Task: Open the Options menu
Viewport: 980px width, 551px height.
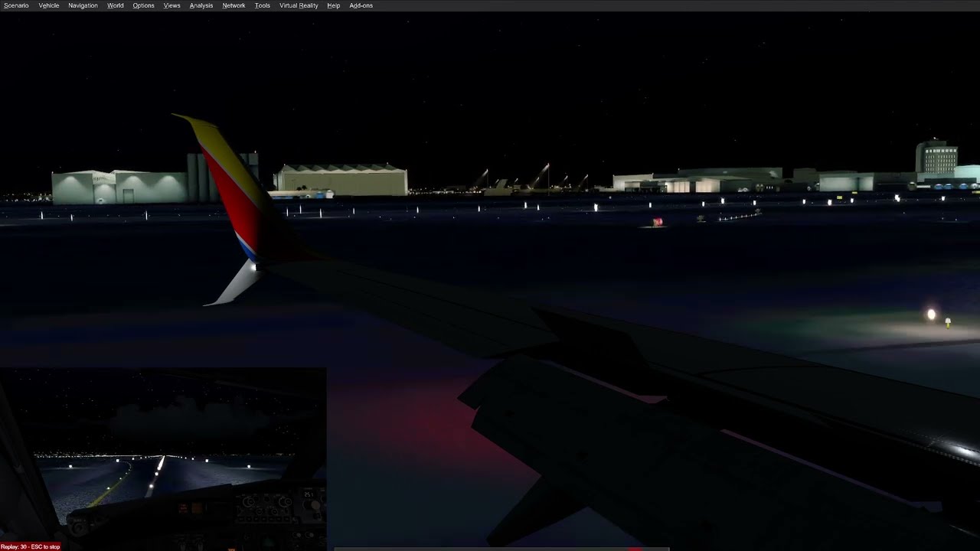Action: point(143,5)
